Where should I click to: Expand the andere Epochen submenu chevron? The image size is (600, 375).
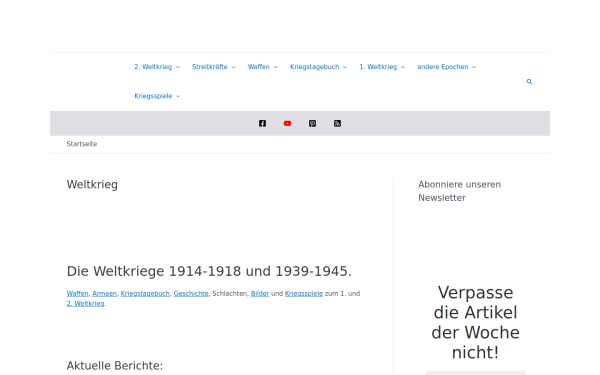coord(474,67)
